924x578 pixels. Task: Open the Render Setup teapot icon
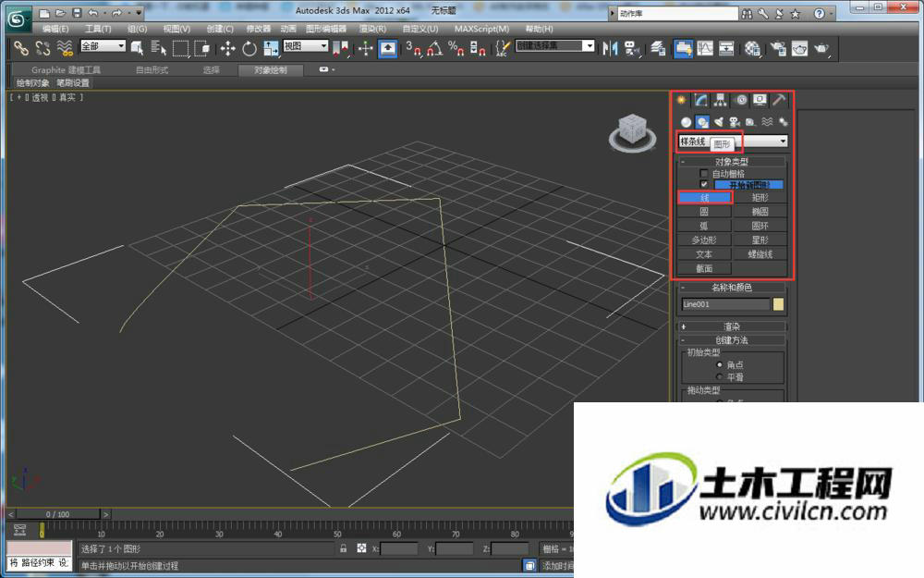tap(778, 48)
